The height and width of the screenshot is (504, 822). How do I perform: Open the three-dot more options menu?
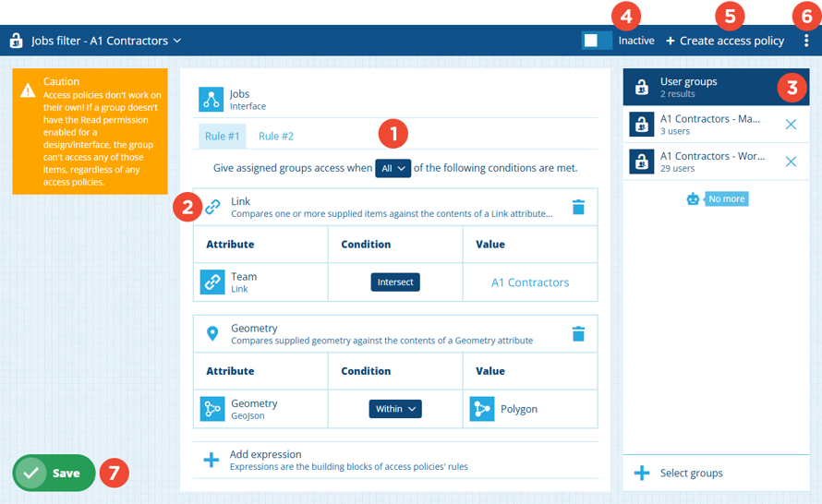[806, 41]
